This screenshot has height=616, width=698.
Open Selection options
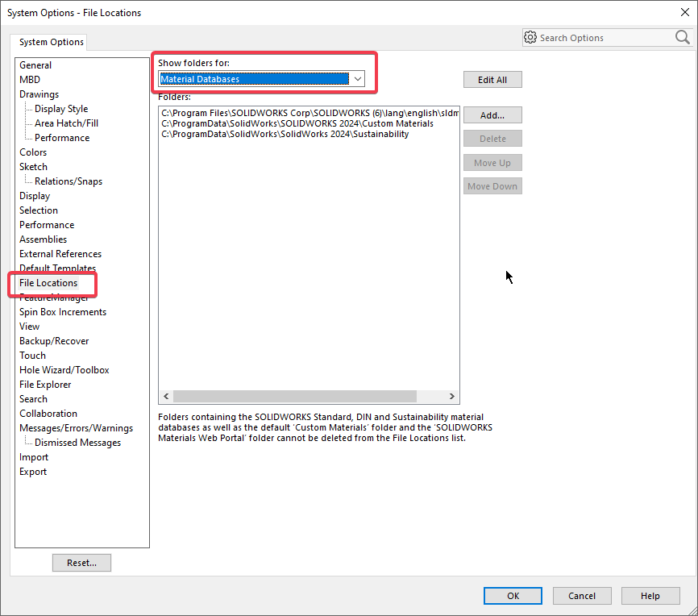39,210
